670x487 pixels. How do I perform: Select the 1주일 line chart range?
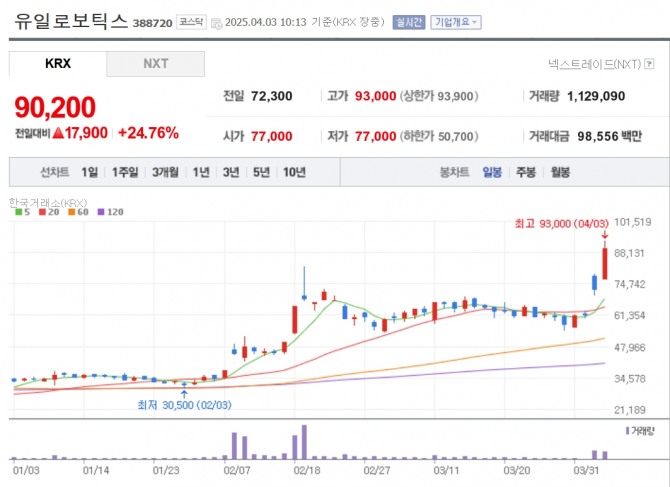click(125, 172)
